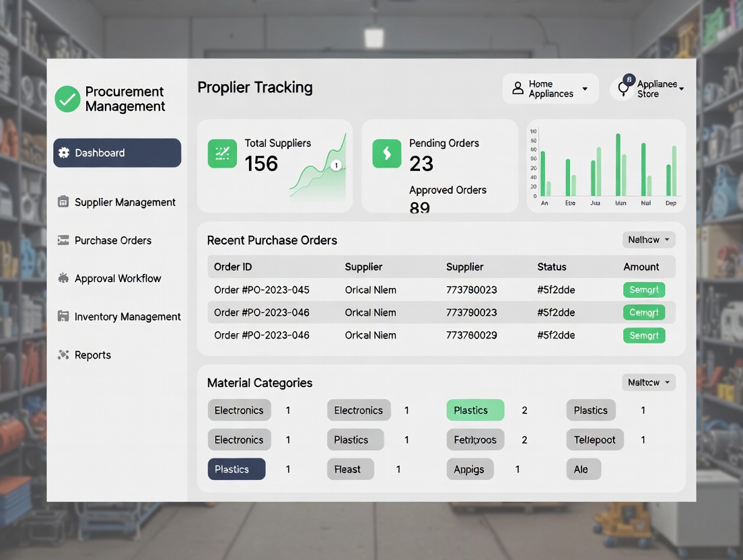
Task: Go to Reports in the sidebar
Action: tap(92, 355)
